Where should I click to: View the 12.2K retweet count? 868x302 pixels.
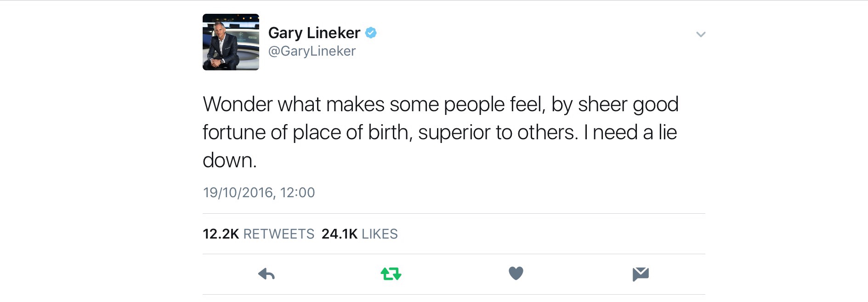tap(221, 234)
